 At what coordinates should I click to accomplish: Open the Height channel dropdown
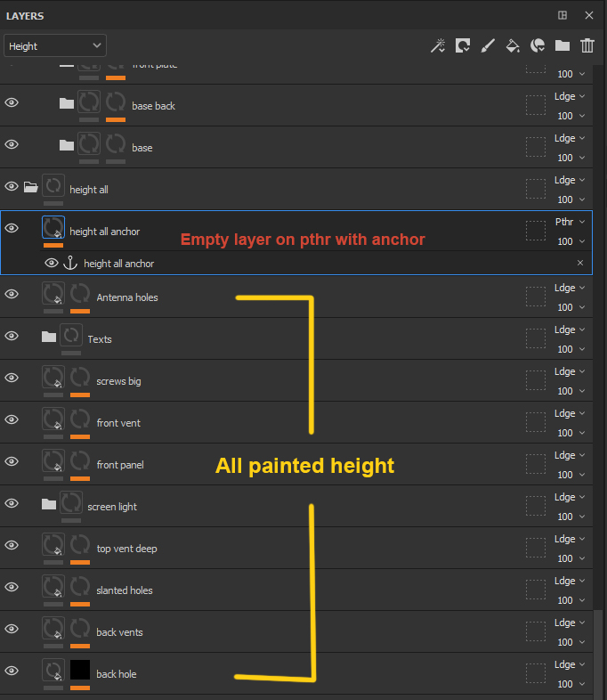click(x=55, y=46)
